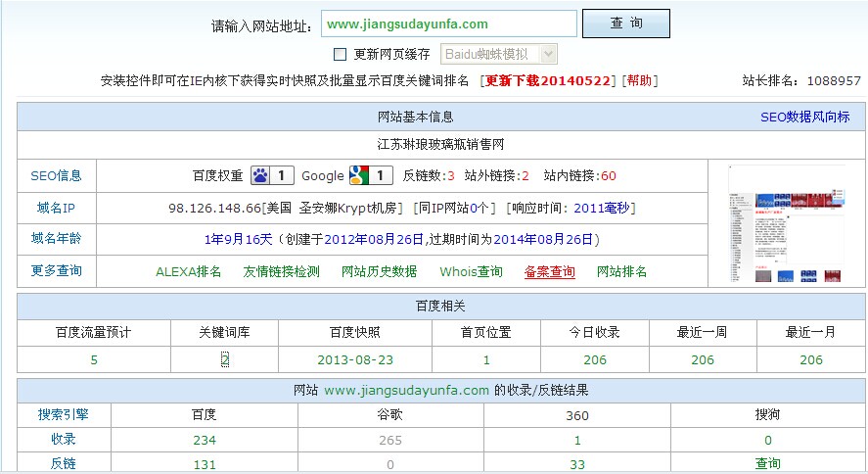
Task: Open the 帮助 help link
Action: pyautogui.click(x=640, y=80)
